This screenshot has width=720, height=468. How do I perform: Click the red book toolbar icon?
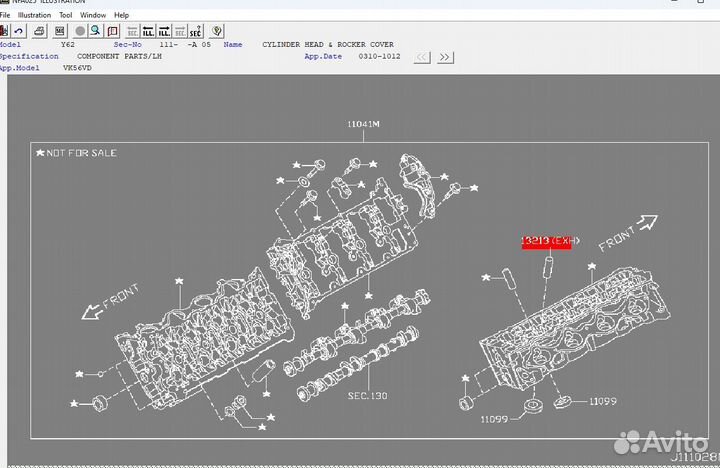pos(112,31)
